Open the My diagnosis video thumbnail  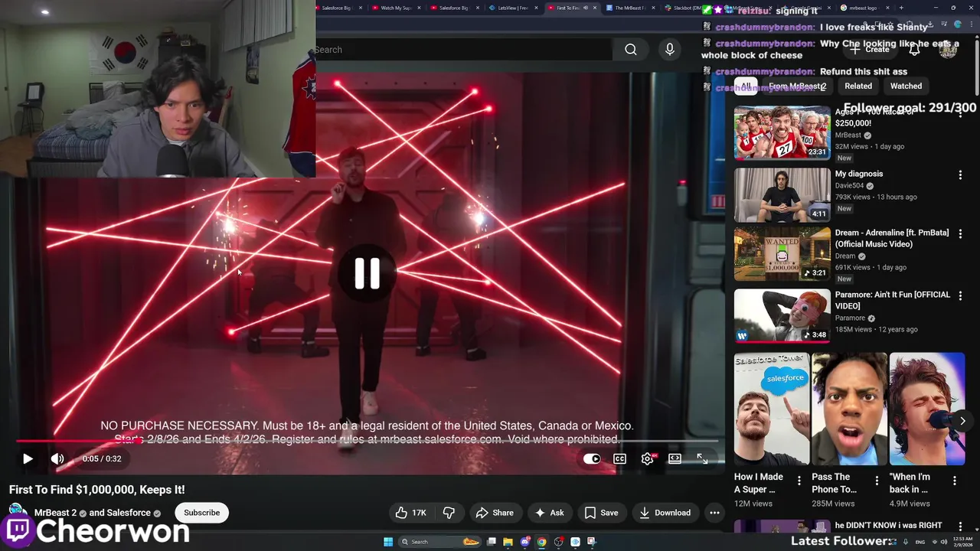pyautogui.click(x=782, y=194)
